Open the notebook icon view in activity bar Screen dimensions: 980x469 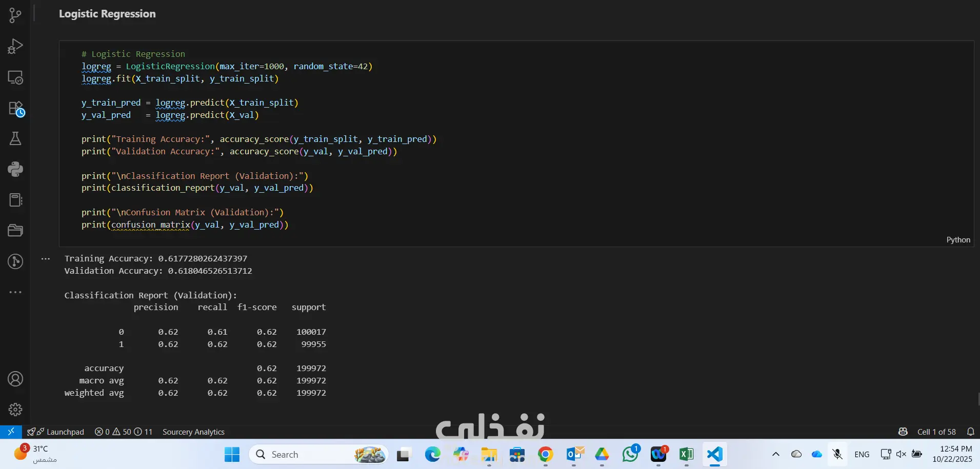click(x=15, y=200)
